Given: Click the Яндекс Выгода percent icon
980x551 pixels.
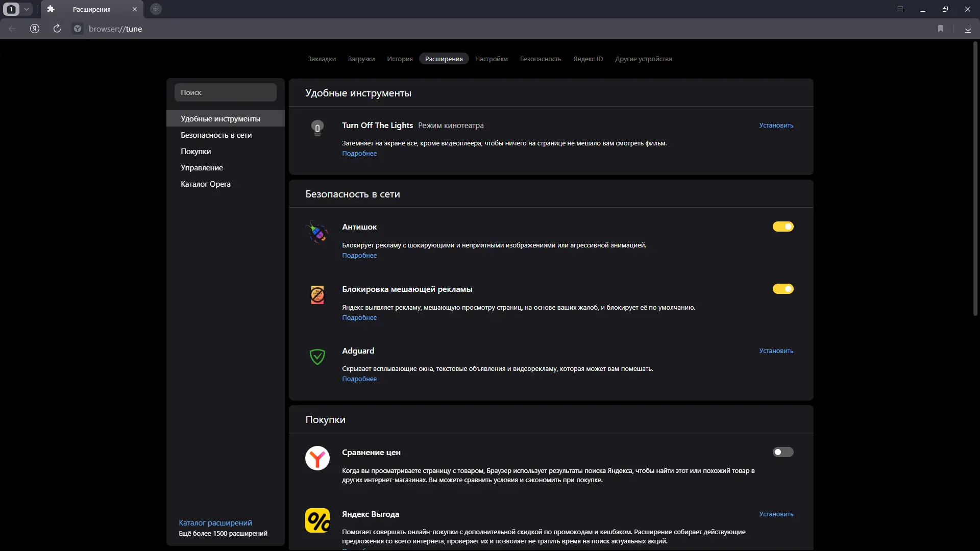Looking at the screenshot, I should pyautogui.click(x=317, y=520).
